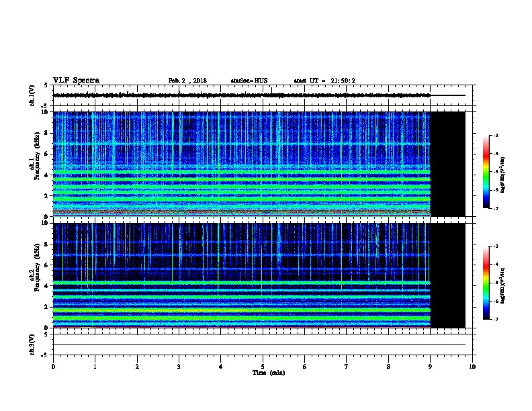Viewport: 532px width, 411px height.
Task: Click the "VLF Spectra" plot title
Action: (76, 81)
